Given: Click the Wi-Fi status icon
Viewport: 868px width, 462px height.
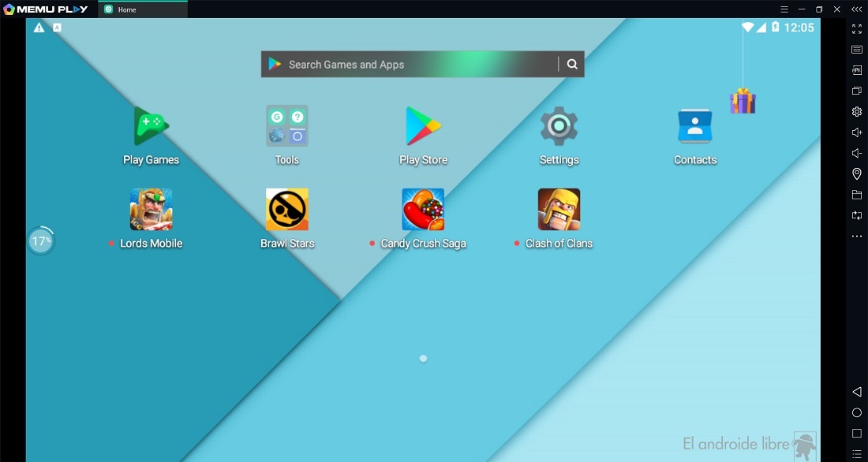Looking at the screenshot, I should 748,27.
